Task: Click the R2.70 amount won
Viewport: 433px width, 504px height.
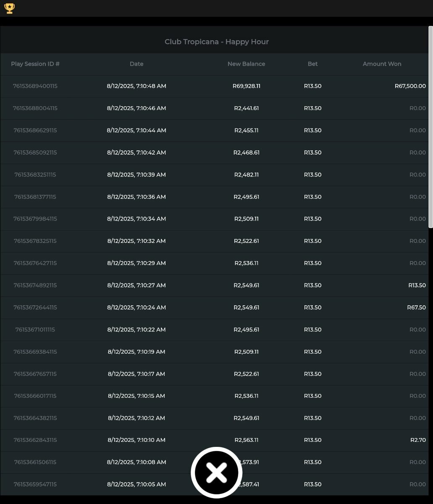Action: click(418, 440)
